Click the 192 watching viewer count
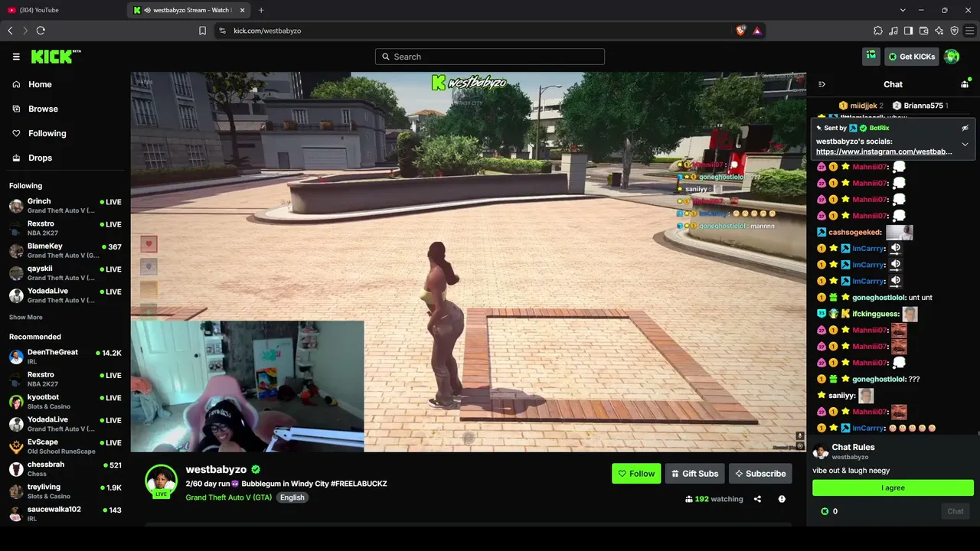 click(x=714, y=499)
